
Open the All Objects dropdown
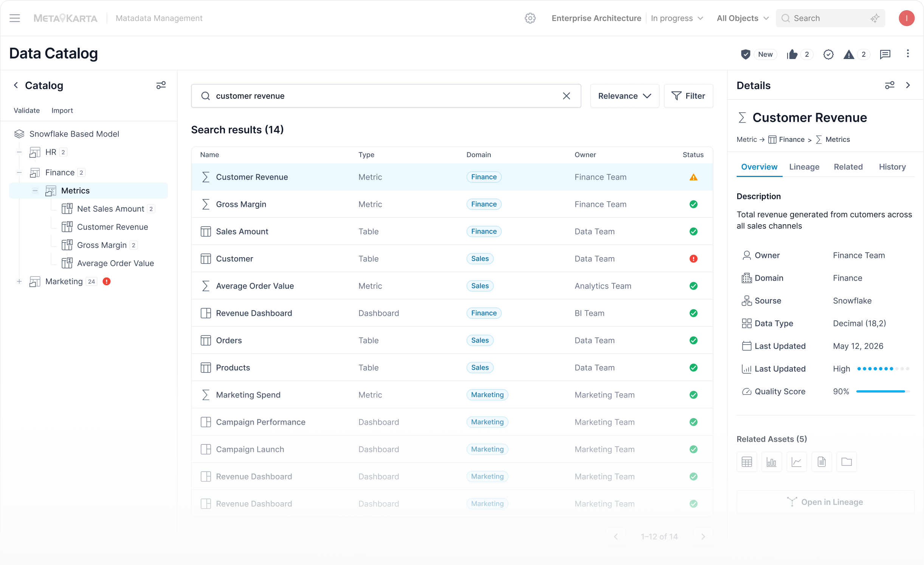[x=743, y=18]
